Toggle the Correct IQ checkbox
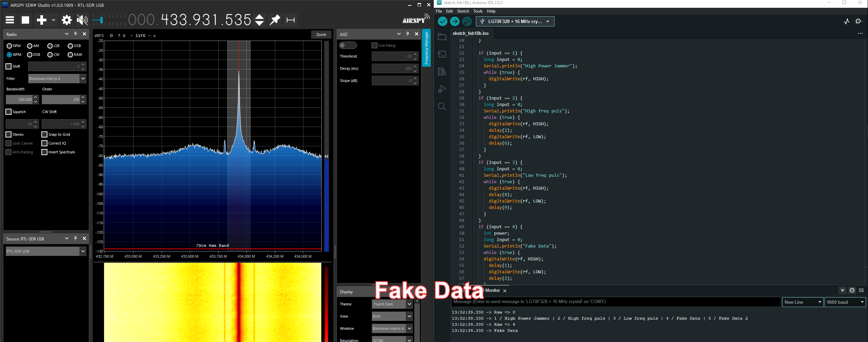The height and width of the screenshot is (342, 868). (44, 143)
